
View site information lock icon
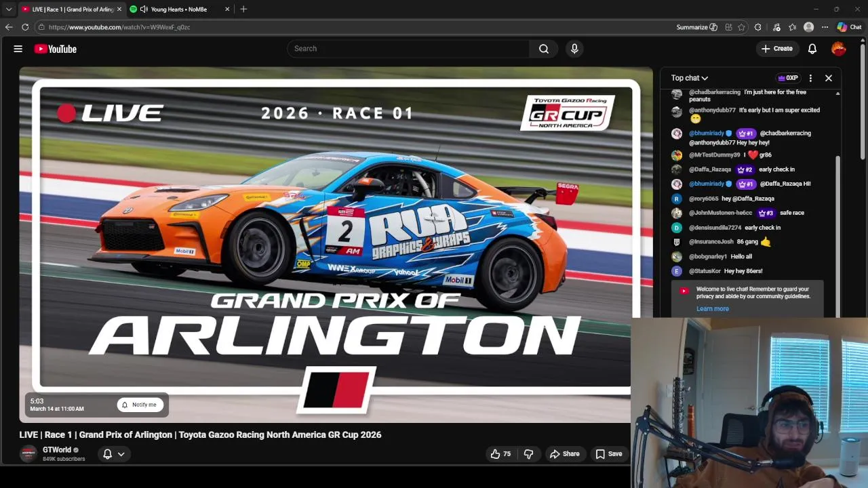tap(41, 27)
